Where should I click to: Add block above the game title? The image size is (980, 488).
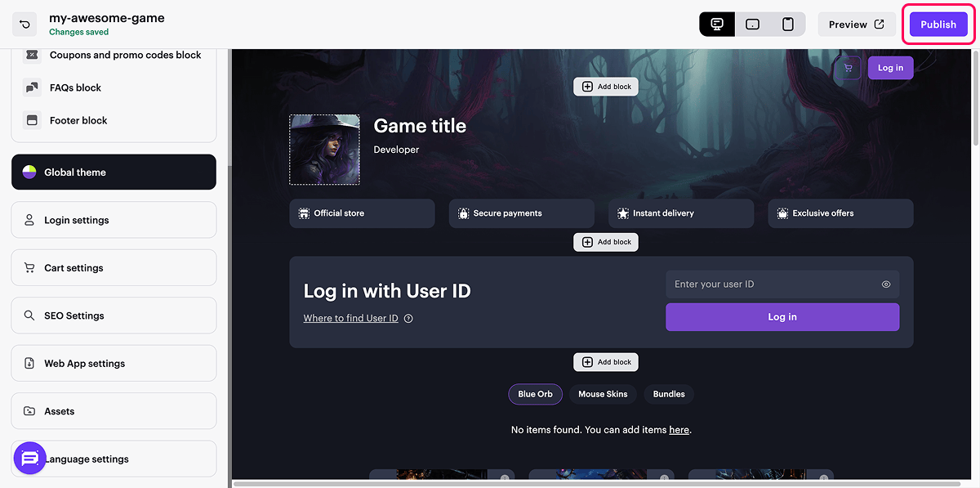tap(606, 87)
